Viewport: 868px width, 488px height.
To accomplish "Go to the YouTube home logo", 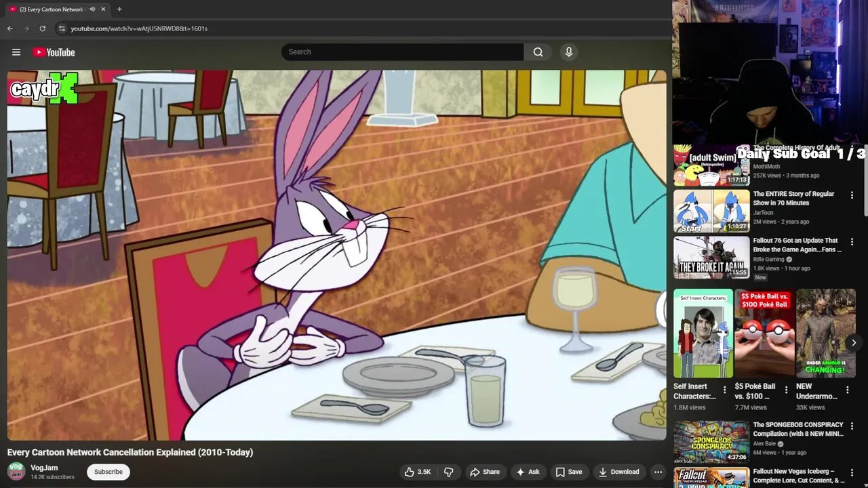I will click(x=54, y=52).
